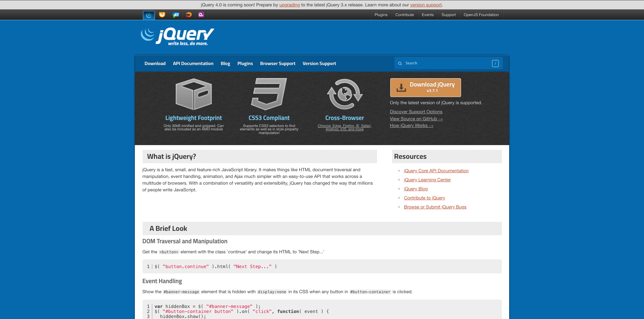644x319 pixels.
Task: Click the <button> inline code tag
Action: tap(169, 252)
